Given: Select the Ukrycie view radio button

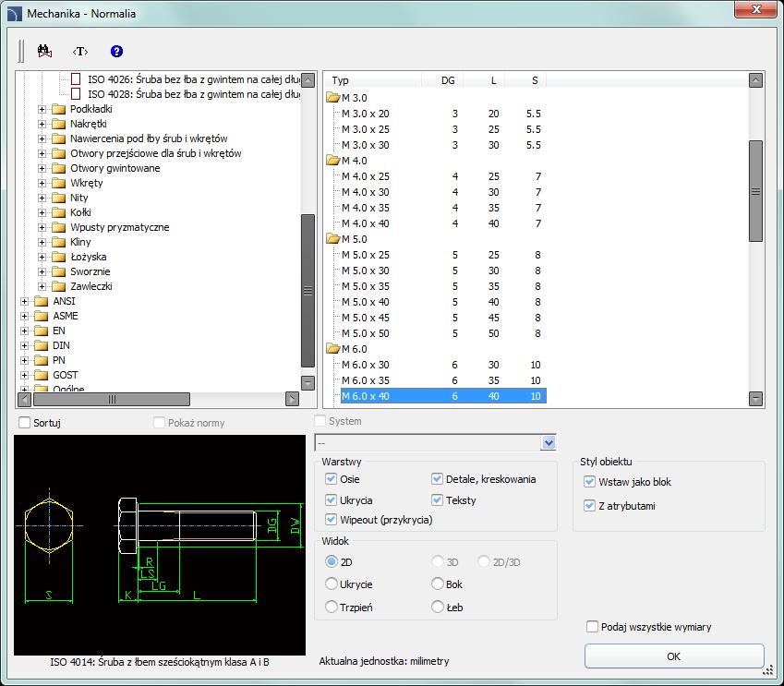Looking at the screenshot, I should tap(331, 584).
